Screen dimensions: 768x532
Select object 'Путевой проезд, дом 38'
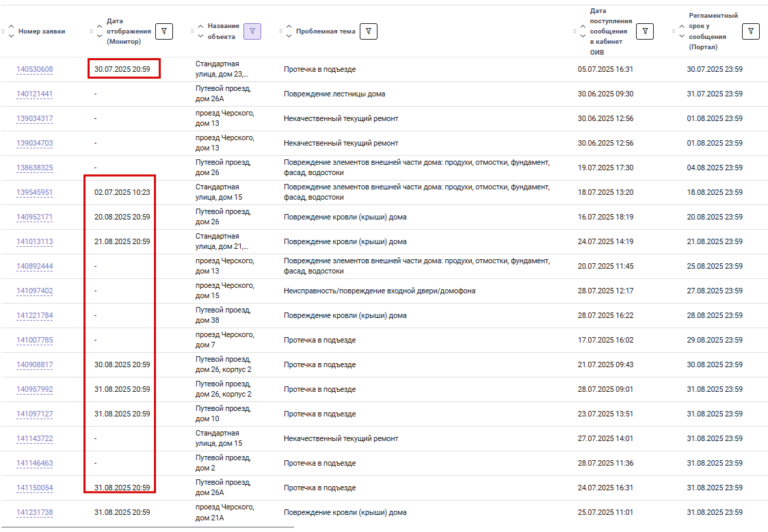224,315
